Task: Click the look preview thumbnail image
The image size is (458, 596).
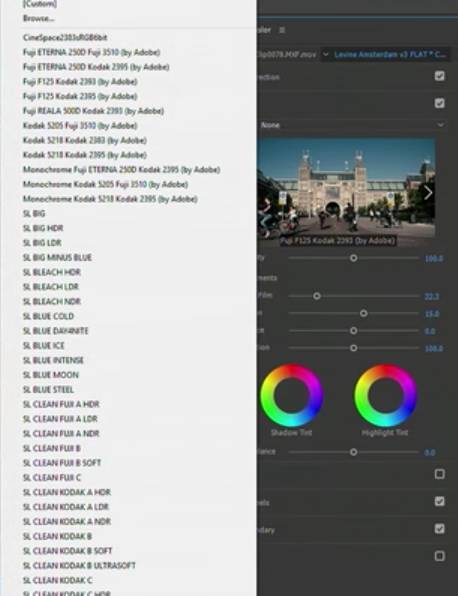Action: 346,188
